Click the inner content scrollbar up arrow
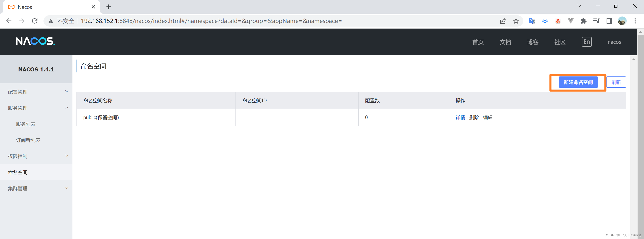Viewport: 644px width, 239px height. point(634,59)
